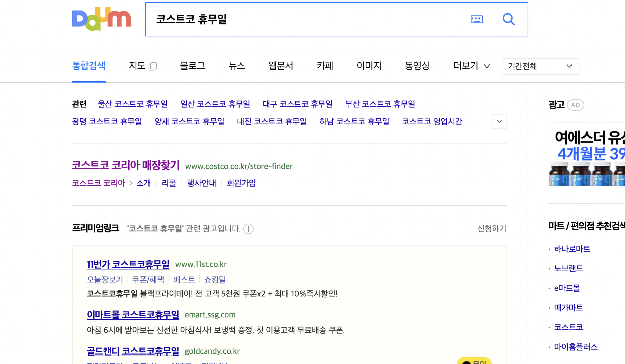The height and width of the screenshot is (364, 625).
Task: Open recommended search 마이홈플러스
Action: coord(576,347)
